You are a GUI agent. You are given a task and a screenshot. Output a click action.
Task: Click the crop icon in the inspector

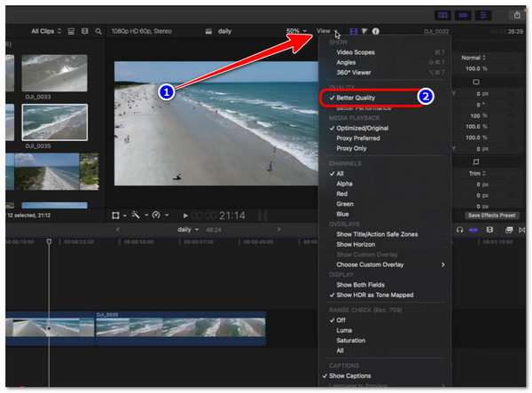pyautogui.click(x=476, y=161)
